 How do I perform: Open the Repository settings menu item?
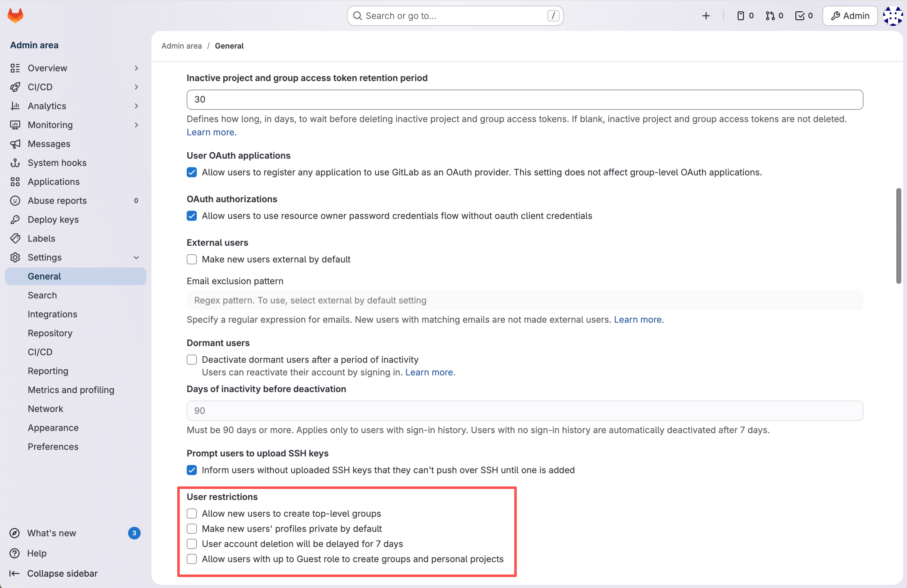point(50,333)
